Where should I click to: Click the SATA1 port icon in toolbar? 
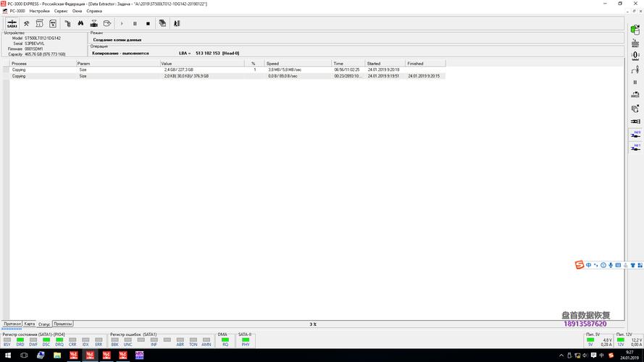tap(12, 23)
